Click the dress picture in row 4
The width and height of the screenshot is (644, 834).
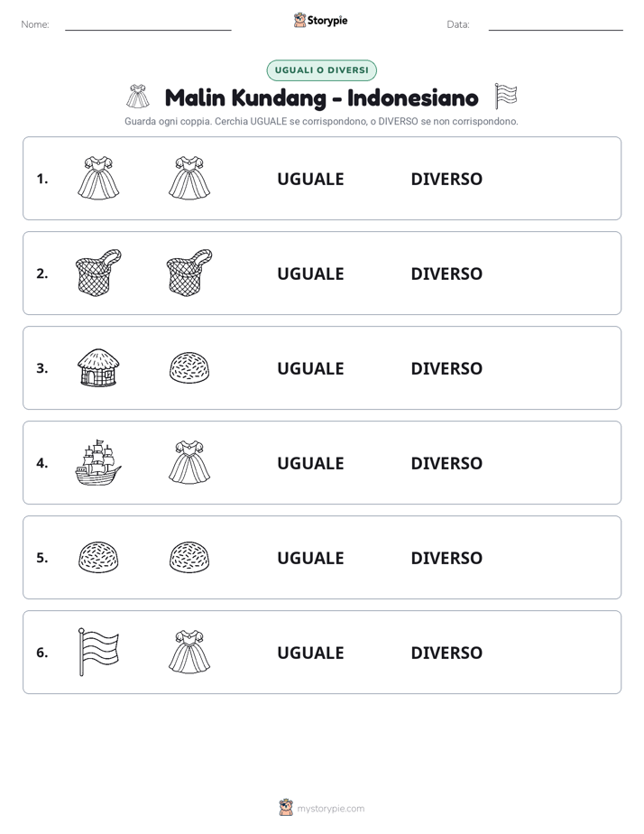[x=189, y=462]
